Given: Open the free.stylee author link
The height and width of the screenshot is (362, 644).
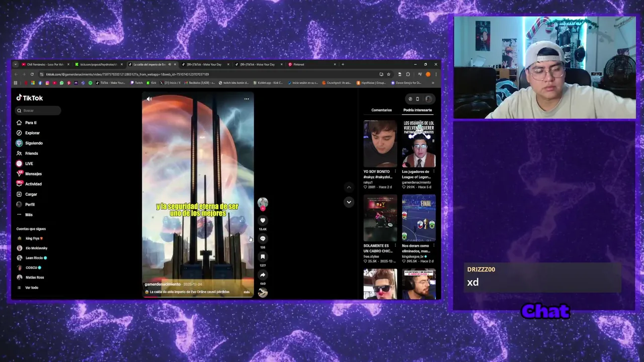Looking at the screenshot, I should click(371, 257).
